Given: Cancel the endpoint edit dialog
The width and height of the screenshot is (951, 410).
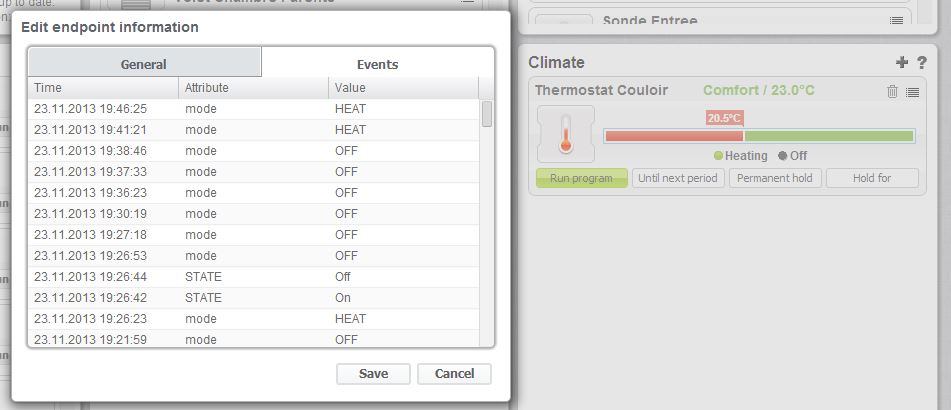Looking at the screenshot, I should coord(454,374).
